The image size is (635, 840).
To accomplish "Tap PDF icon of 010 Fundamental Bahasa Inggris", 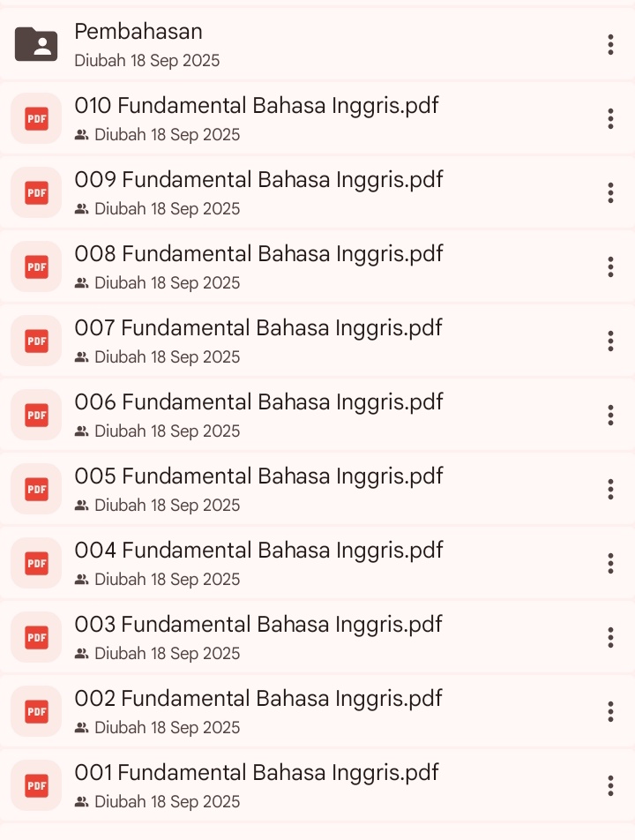I will 36,118.
